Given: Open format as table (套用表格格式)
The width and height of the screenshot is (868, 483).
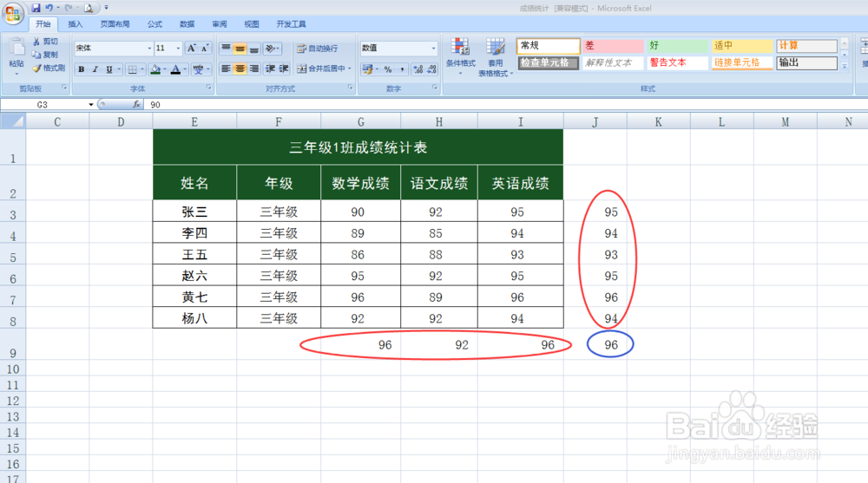Looking at the screenshot, I should tap(495, 56).
